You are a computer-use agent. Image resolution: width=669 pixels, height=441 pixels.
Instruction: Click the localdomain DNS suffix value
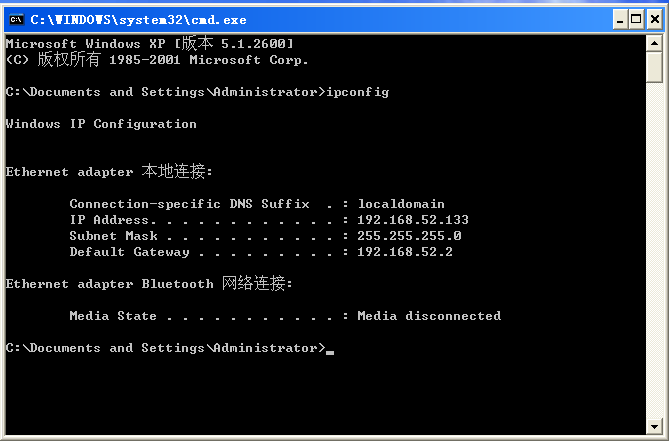coord(401,204)
